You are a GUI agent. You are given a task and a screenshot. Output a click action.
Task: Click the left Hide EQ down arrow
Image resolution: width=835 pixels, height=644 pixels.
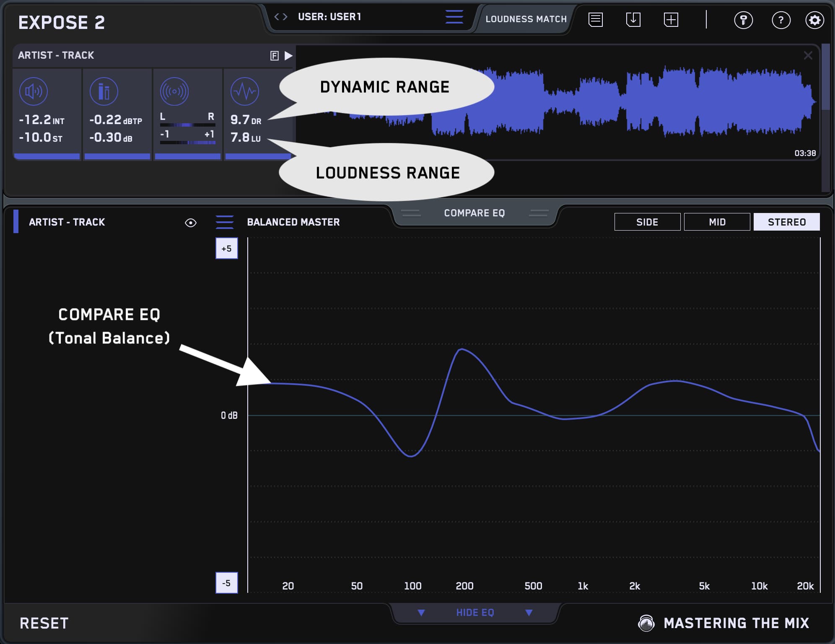[421, 613]
